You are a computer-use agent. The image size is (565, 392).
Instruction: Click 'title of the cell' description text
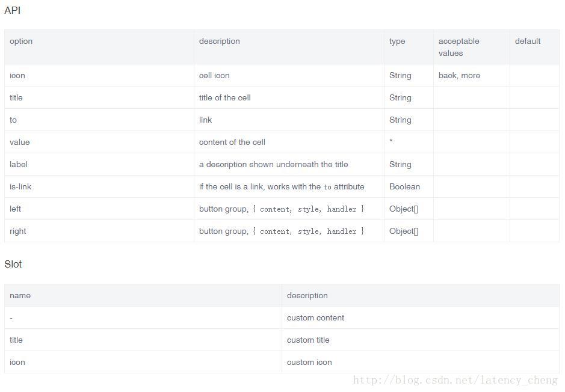click(x=224, y=97)
